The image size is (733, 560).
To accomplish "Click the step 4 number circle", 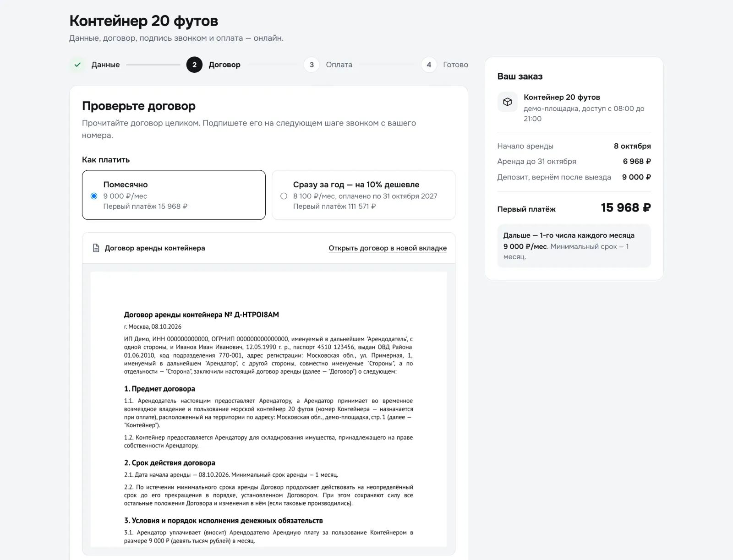I will pos(429,65).
